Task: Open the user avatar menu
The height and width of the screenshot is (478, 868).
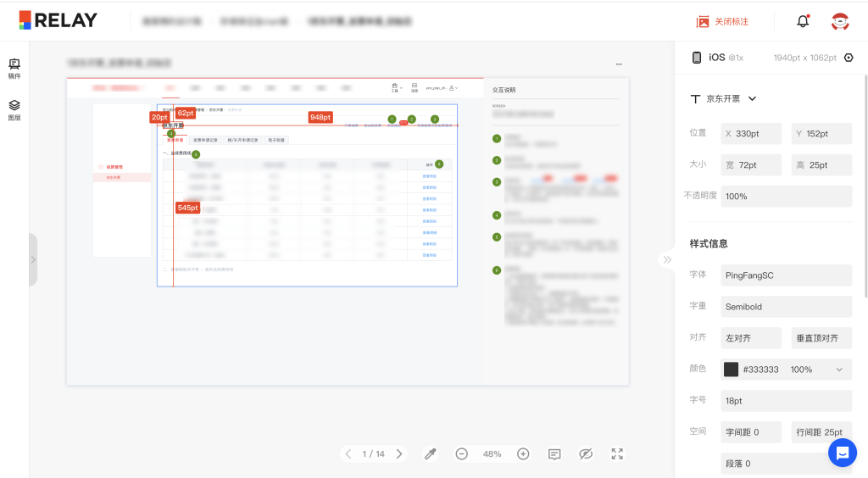Action: 840,21
